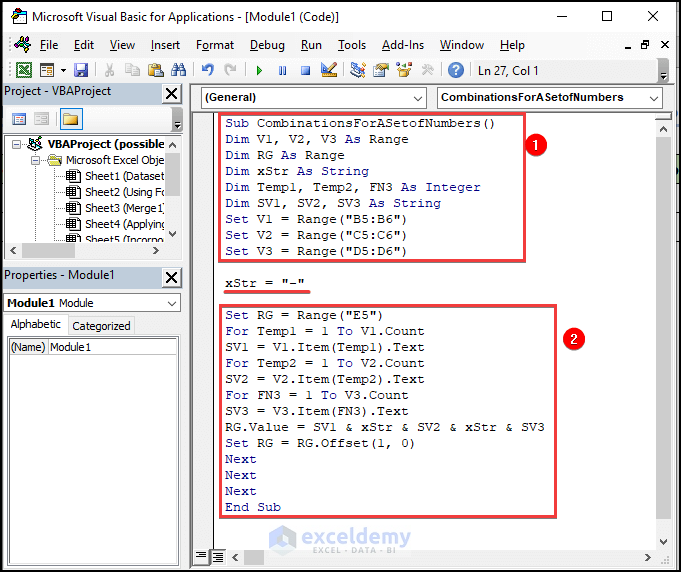Minimize the inner Module1 code window
Screen dimensions: 681x572
(x=628, y=45)
